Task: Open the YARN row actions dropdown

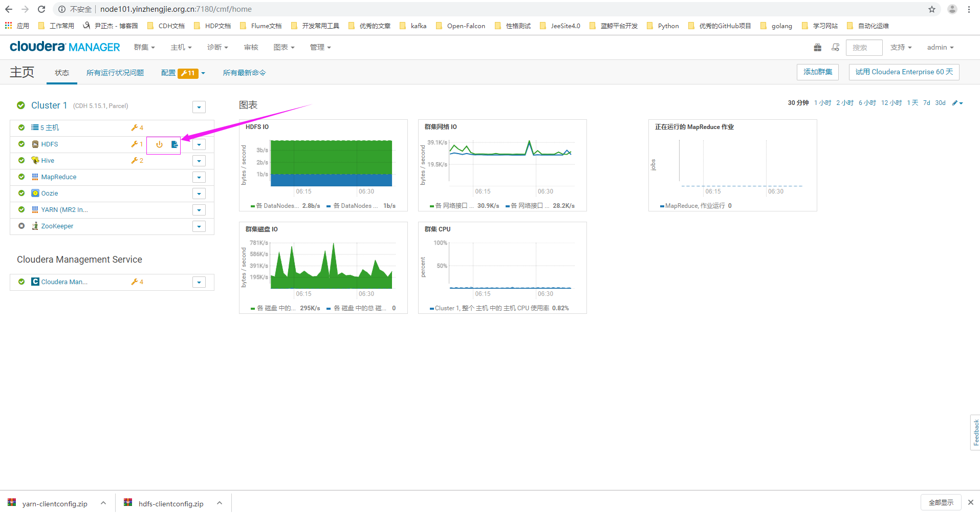Action: tap(199, 210)
